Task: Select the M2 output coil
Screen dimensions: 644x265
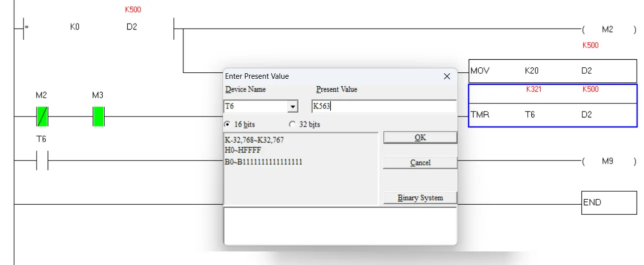Action: pyautogui.click(x=609, y=30)
